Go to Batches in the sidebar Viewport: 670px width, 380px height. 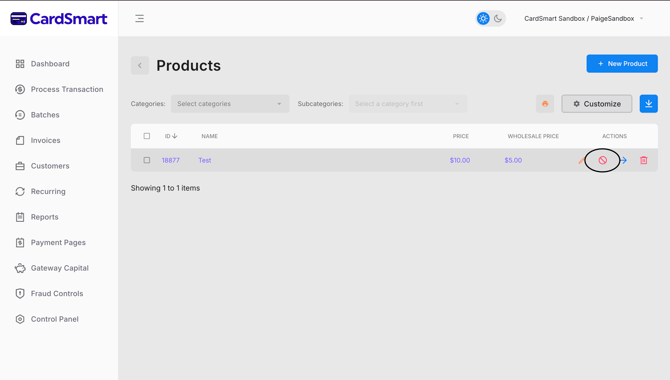tap(37, 115)
